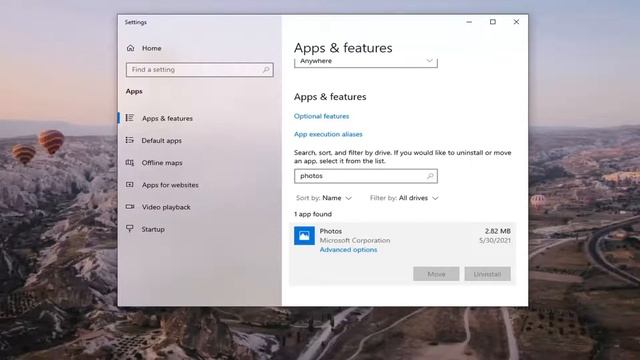This screenshot has height=360, width=640.
Task: Open Apps for websites settings
Action: tap(170, 185)
